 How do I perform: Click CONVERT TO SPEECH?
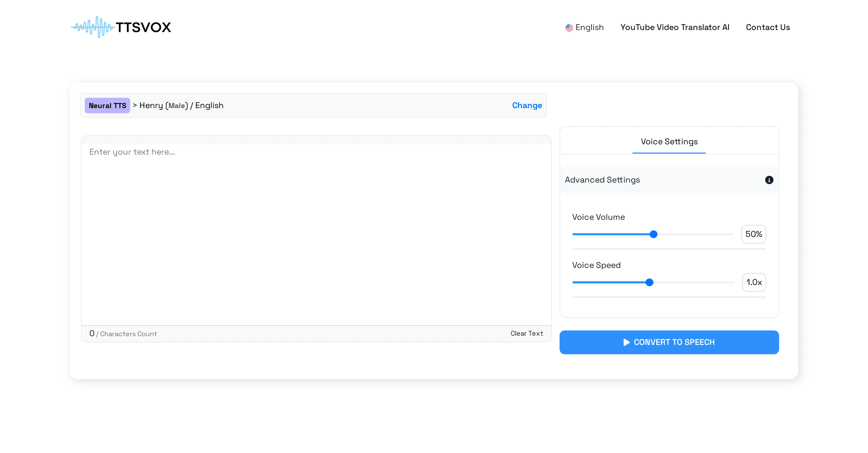(x=669, y=342)
